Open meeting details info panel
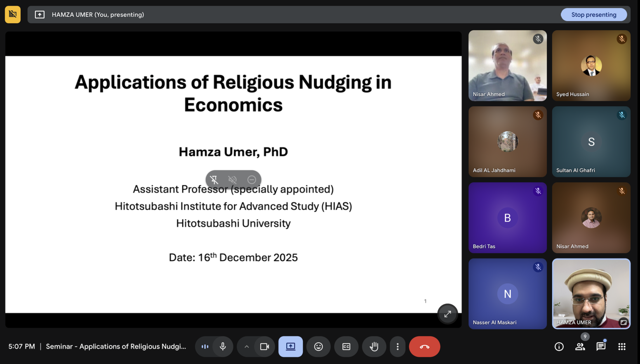 tap(559, 346)
